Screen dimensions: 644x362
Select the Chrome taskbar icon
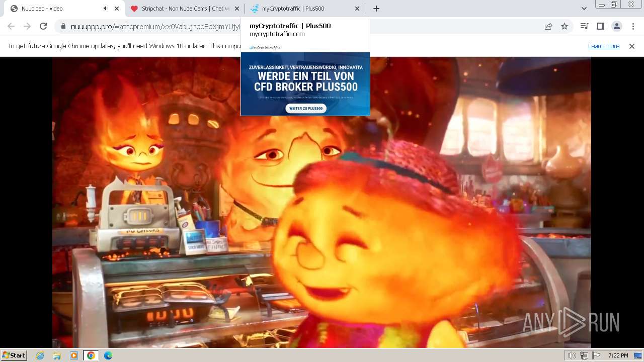pyautogui.click(x=91, y=355)
